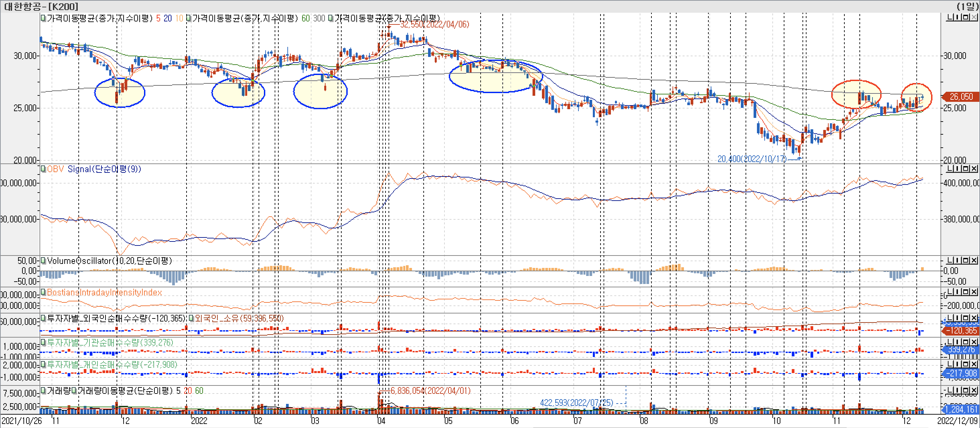Click the 대한항공-[K200] chart title
This screenshot has width=980, height=428.
pyautogui.click(x=41, y=6)
